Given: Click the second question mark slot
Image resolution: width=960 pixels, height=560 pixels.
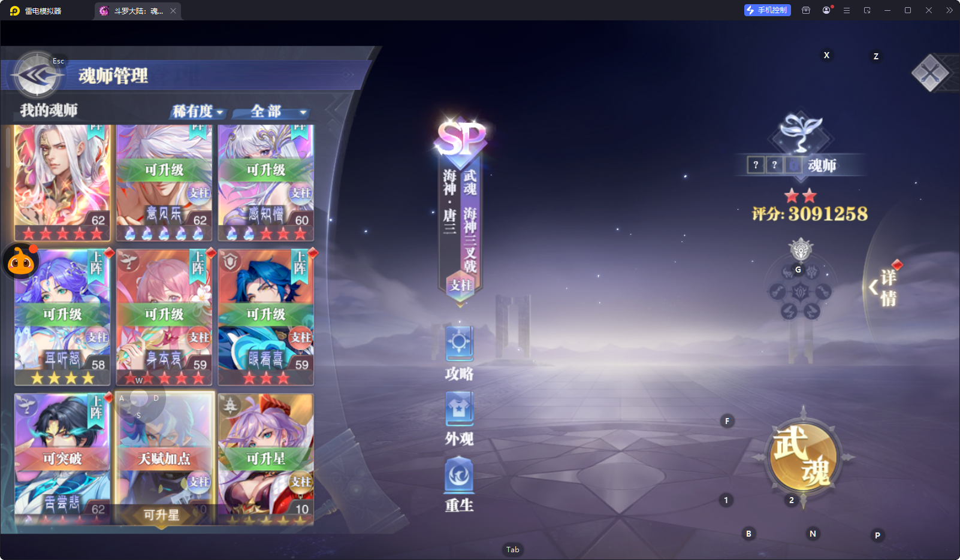Looking at the screenshot, I should [774, 165].
